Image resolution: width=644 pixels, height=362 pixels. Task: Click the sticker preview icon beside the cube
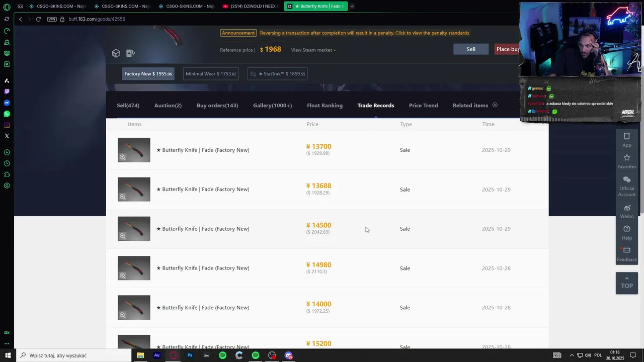[130, 53]
